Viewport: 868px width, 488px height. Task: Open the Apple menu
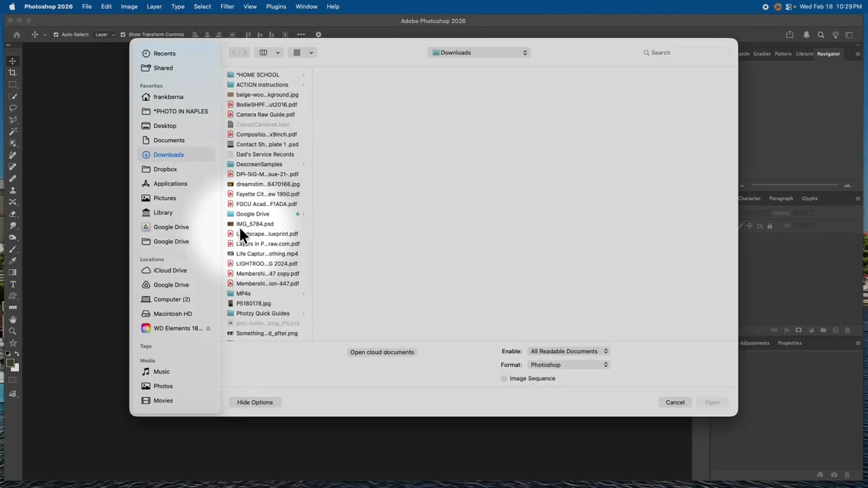(12, 6)
